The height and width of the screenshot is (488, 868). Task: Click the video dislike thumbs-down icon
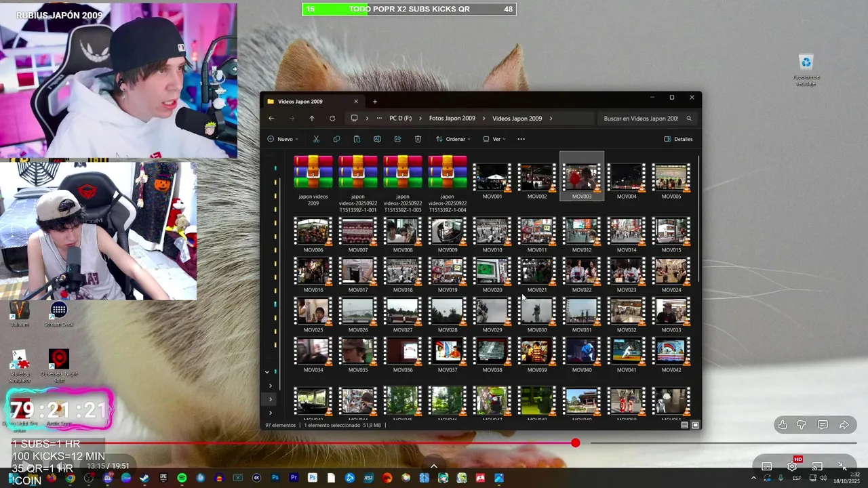coord(802,425)
